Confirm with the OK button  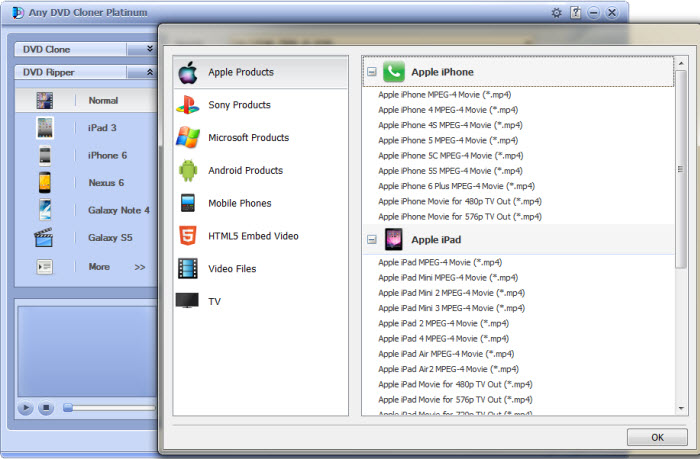657,437
